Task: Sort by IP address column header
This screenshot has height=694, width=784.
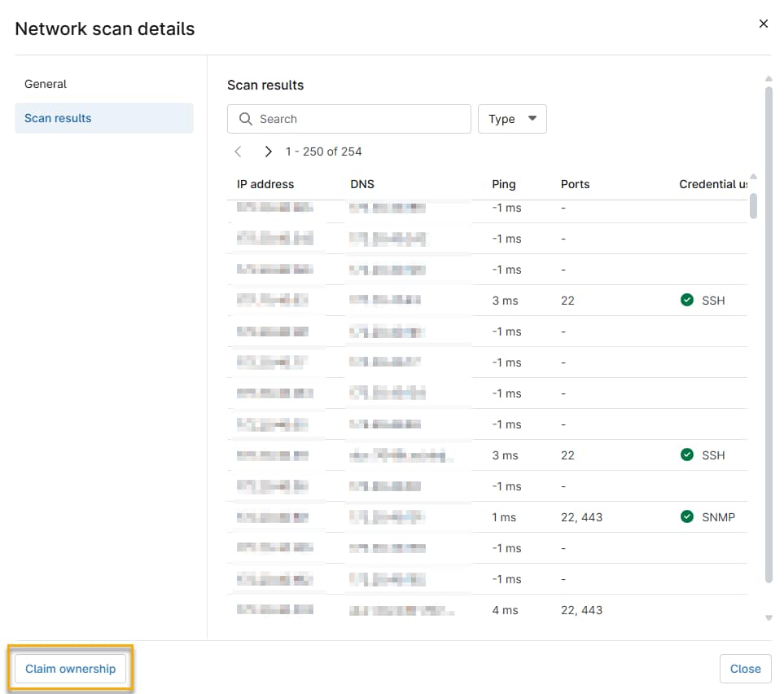Action: (265, 184)
